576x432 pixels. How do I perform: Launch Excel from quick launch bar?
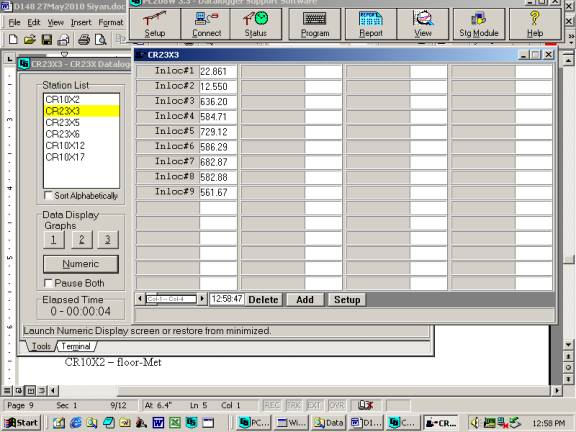pyautogui.click(x=175, y=423)
